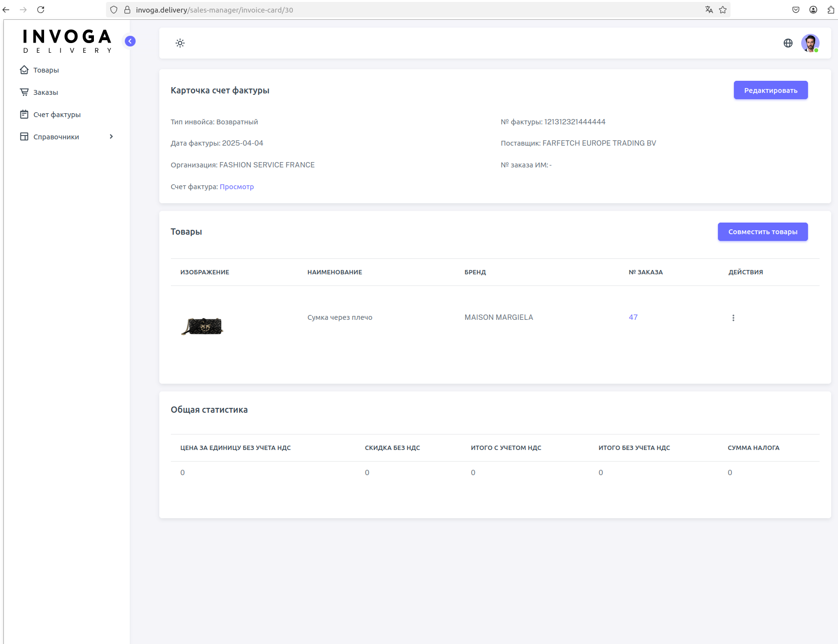
Task: Open the Счет фактуры menu item
Action: coord(57,115)
